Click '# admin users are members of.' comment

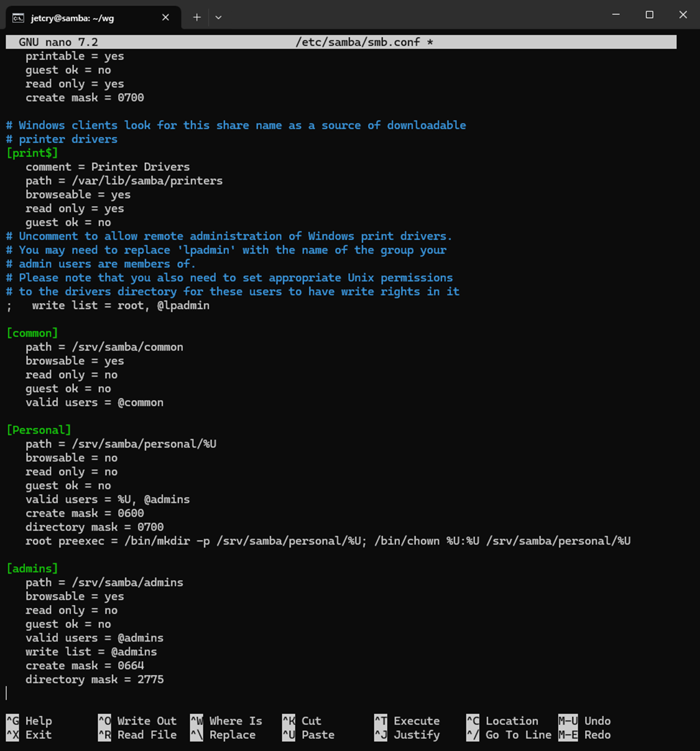pyautogui.click(x=101, y=264)
